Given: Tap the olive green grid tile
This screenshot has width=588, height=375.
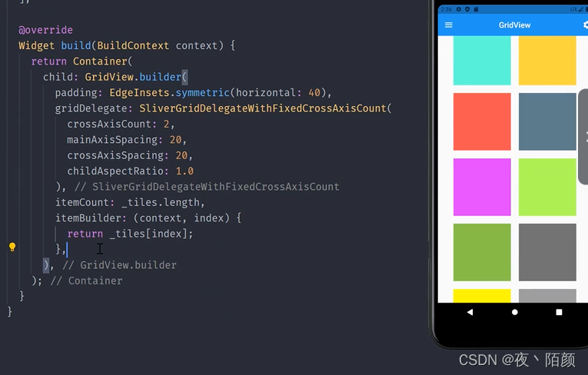Looking at the screenshot, I should (482, 252).
